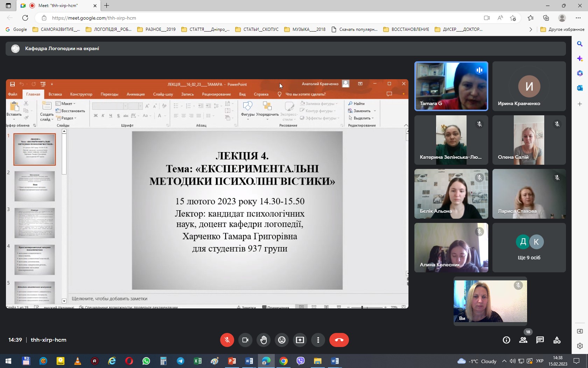Viewport: 588px width, 368px height.
Task: Click Найти in the Редактирование group
Action: (356, 104)
